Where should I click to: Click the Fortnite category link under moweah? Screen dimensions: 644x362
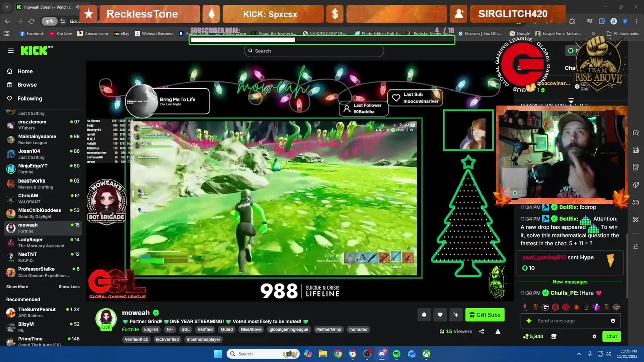click(x=130, y=329)
